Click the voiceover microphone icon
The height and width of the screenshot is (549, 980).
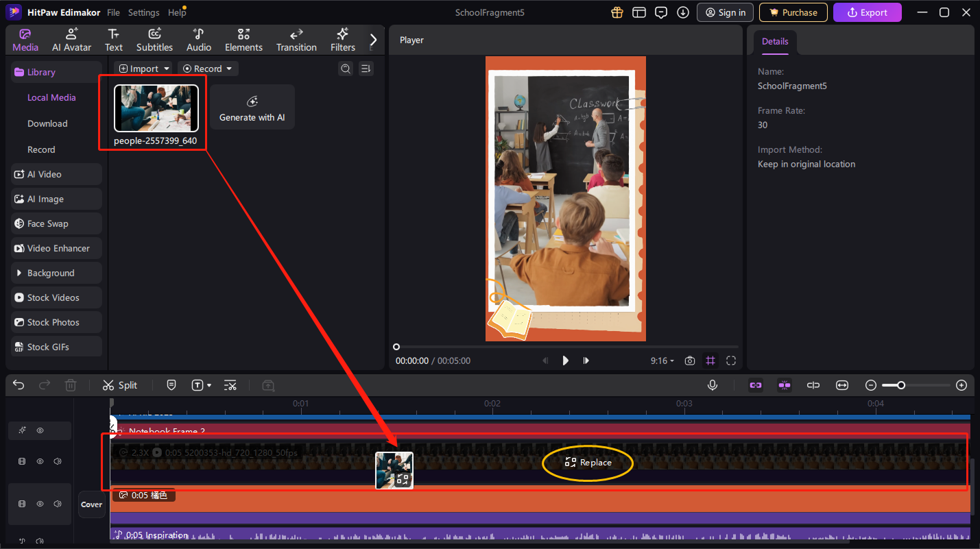713,385
